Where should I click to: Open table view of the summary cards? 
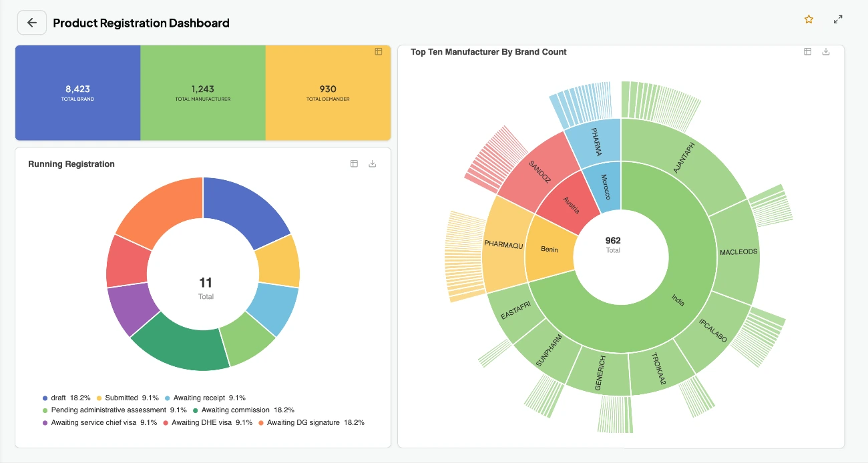[x=379, y=51]
